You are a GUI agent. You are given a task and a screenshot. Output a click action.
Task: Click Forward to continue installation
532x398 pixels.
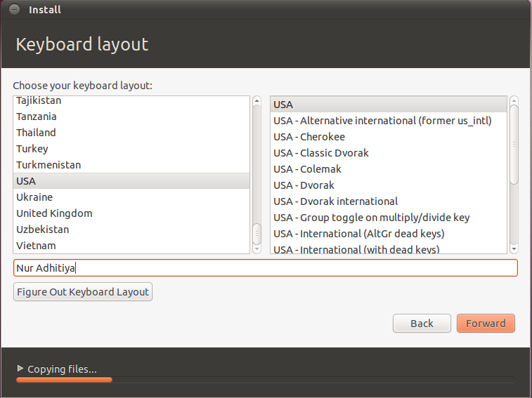486,324
